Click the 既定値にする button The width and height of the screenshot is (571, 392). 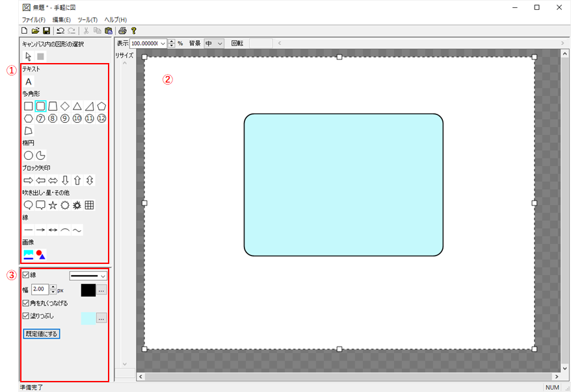pyautogui.click(x=42, y=333)
